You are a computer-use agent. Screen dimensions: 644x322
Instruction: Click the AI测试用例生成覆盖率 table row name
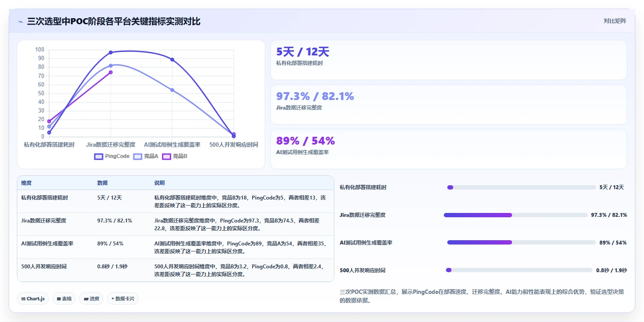pyautogui.click(x=47, y=243)
